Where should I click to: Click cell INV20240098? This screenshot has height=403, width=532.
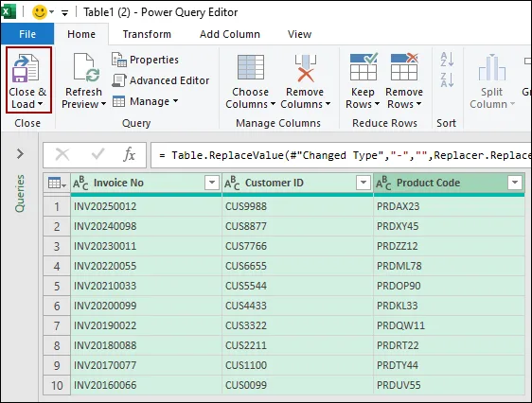(x=146, y=226)
